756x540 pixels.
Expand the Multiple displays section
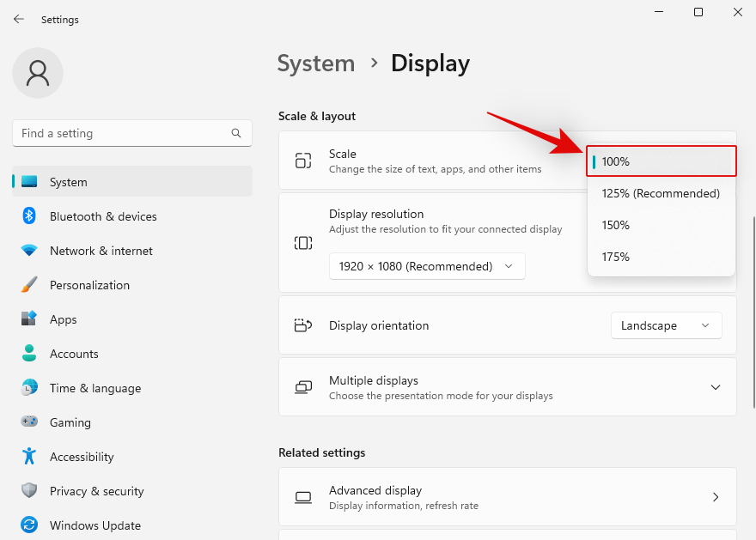[716, 387]
